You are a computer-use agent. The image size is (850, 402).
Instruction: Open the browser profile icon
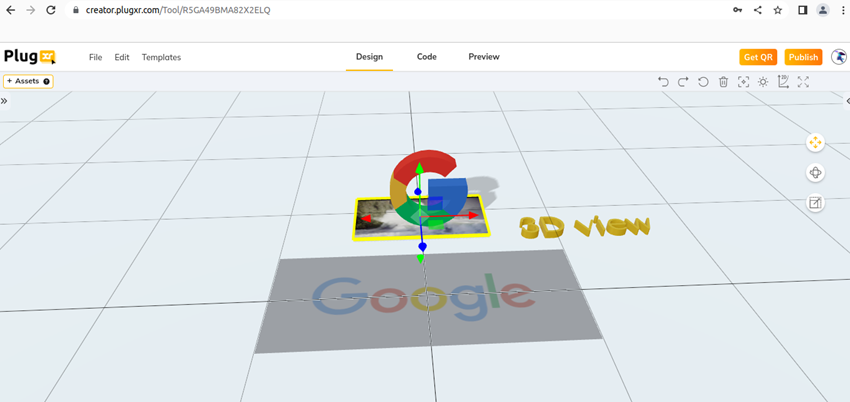point(823,10)
